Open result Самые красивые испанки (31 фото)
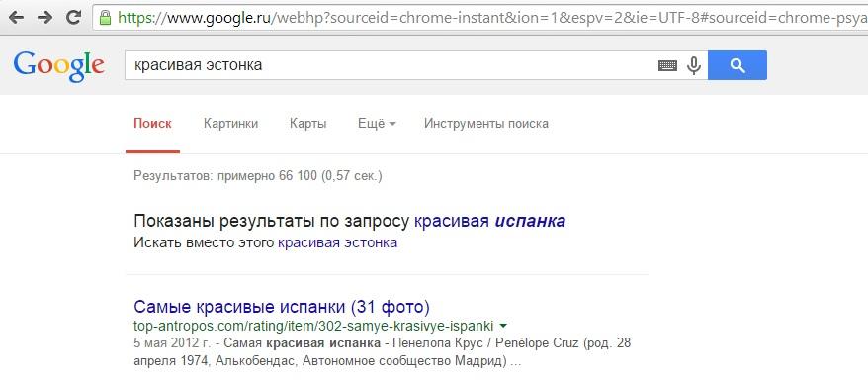 coord(282,306)
